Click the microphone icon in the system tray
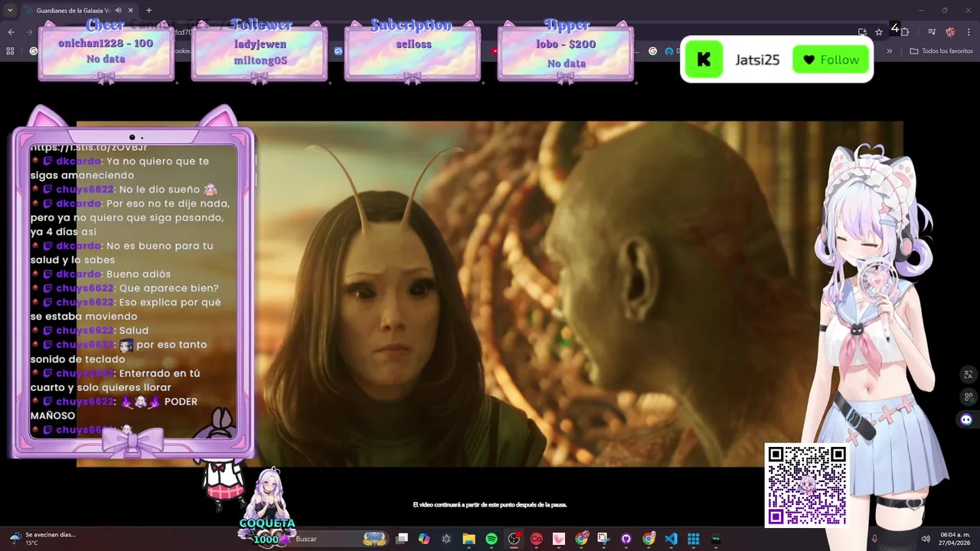980x551 pixels. [874, 539]
